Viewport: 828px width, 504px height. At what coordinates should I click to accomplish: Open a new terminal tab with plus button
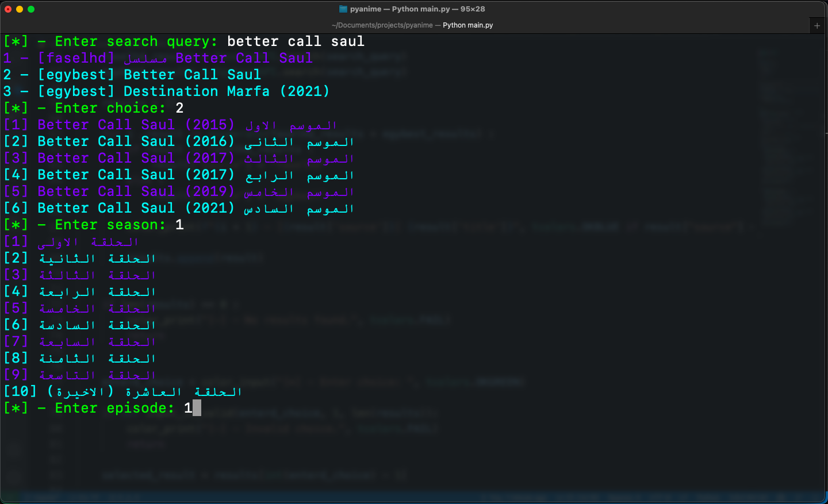coord(816,25)
